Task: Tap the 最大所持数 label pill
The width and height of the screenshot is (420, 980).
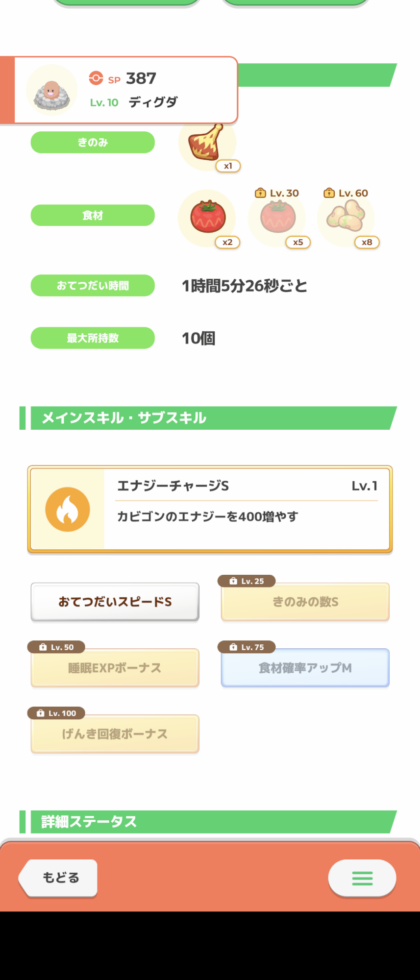Action: coord(93,338)
